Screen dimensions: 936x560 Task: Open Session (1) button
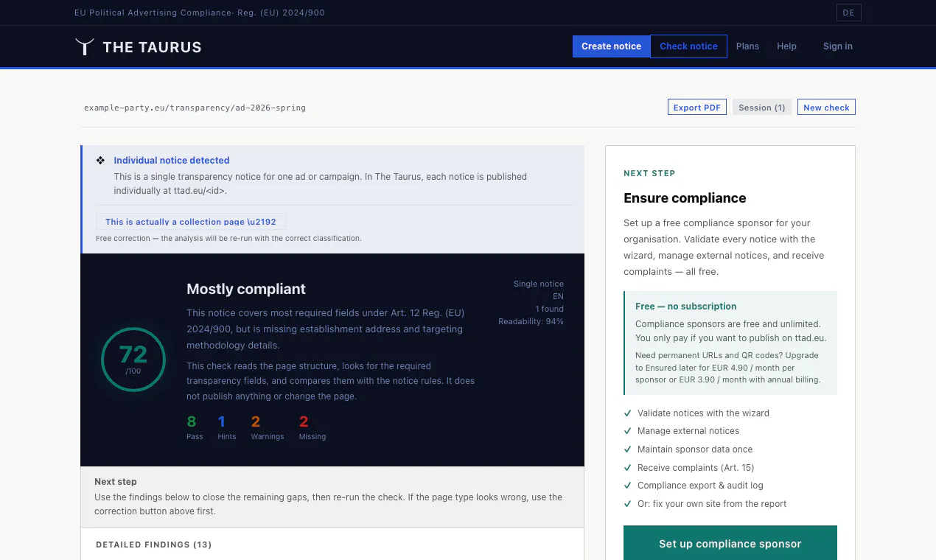coord(762,107)
